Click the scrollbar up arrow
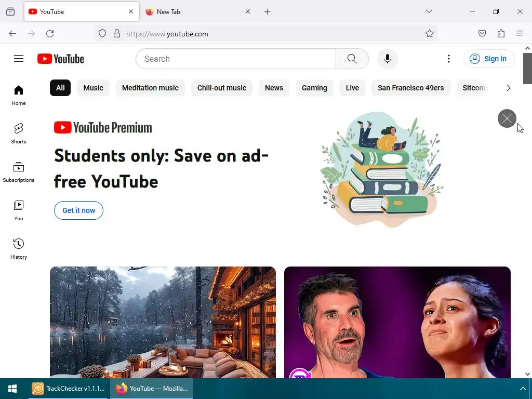Viewport: 532px width, 399px height. pyautogui.click(x=527, y=48)
